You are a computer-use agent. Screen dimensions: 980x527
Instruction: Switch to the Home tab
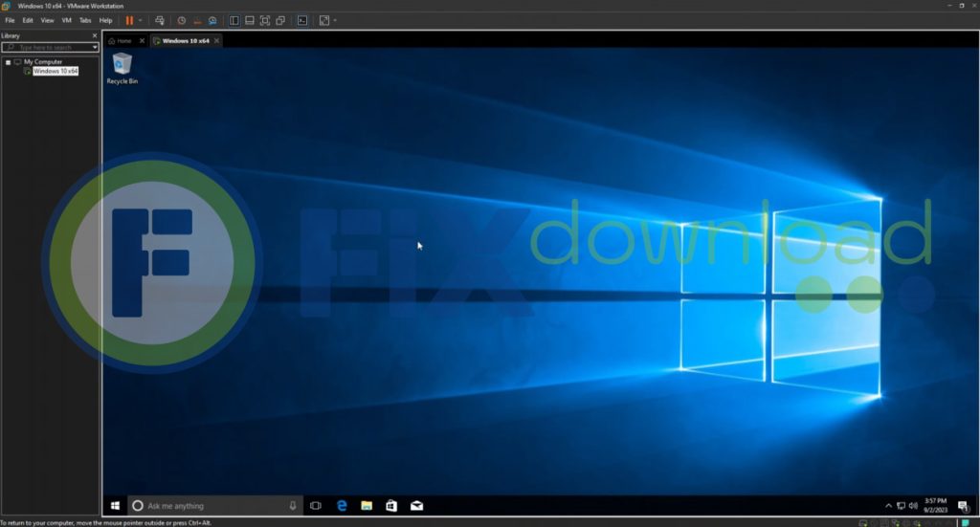122,41
